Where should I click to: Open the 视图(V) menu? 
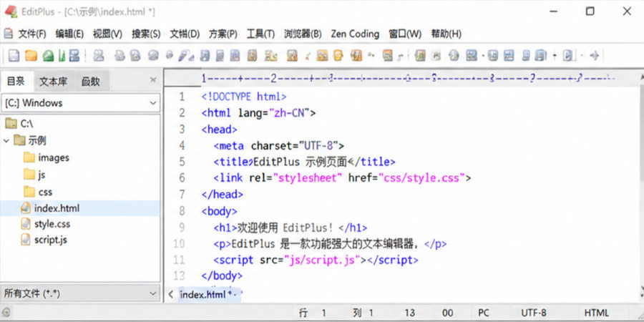107,34
